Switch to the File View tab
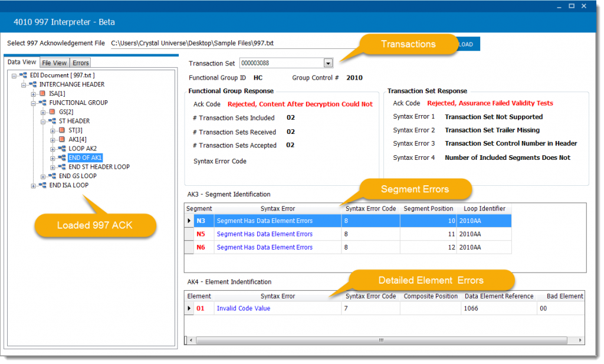The width and height of the screenshot is (604, 364). pyautogui.click(x=54, y=62)
